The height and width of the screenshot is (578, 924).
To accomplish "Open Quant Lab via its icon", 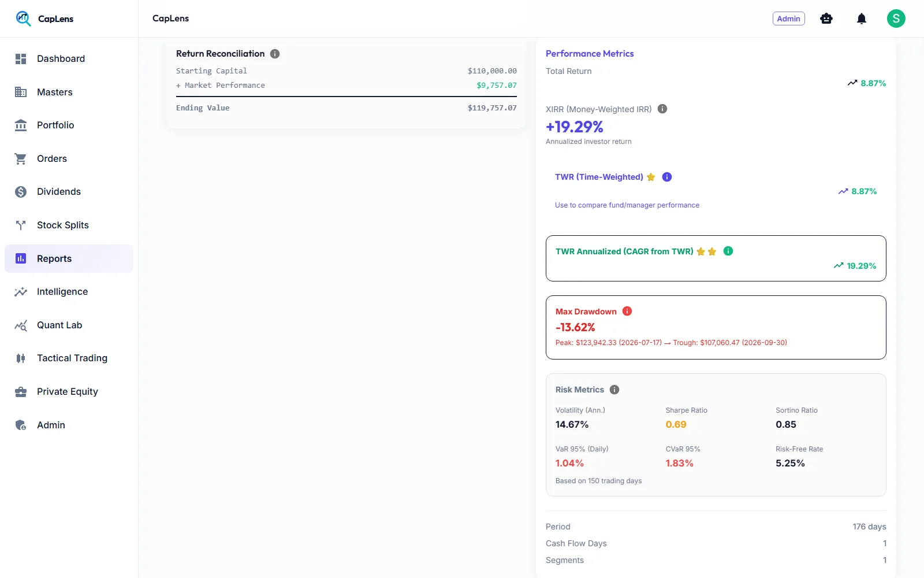I will 21,325.
